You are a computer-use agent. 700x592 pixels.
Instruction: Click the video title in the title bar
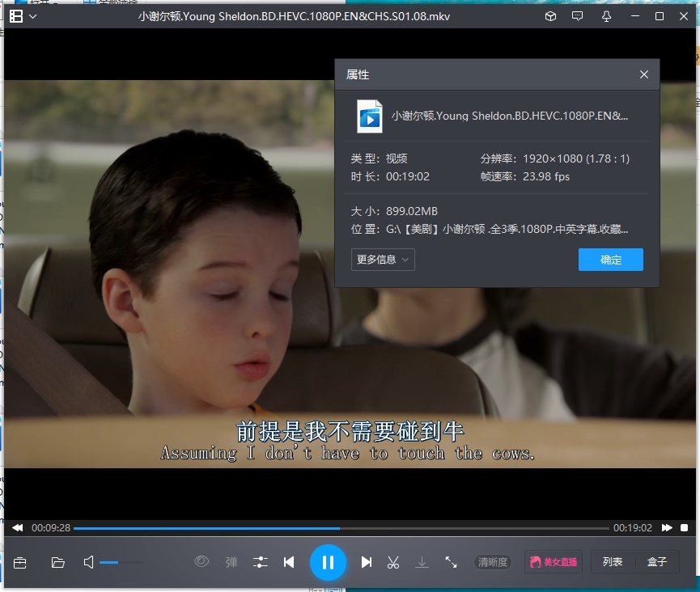[295, 16]
